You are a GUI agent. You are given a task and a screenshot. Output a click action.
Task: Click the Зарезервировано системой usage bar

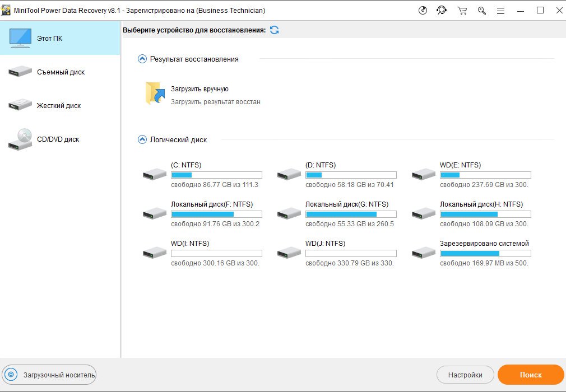tap(485, 254)
